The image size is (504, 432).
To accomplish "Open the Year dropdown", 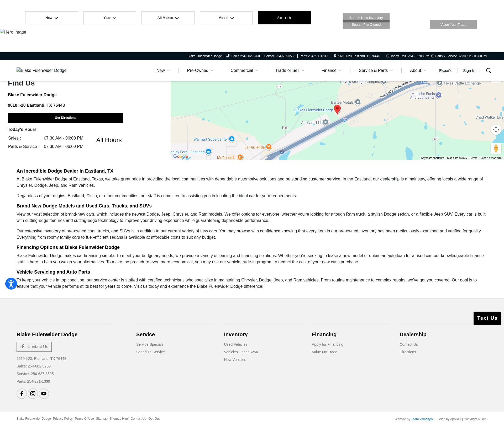I will pos(110,18).
